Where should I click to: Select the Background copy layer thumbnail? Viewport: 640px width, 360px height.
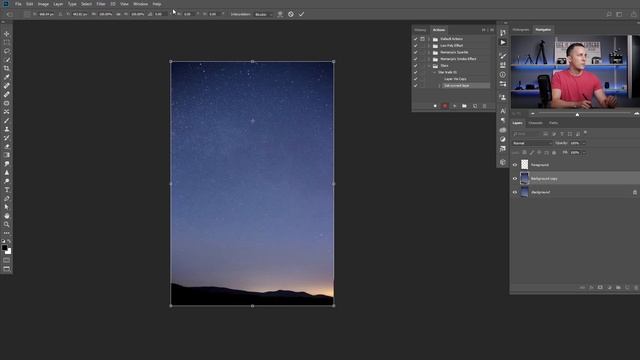click(524, 178)
